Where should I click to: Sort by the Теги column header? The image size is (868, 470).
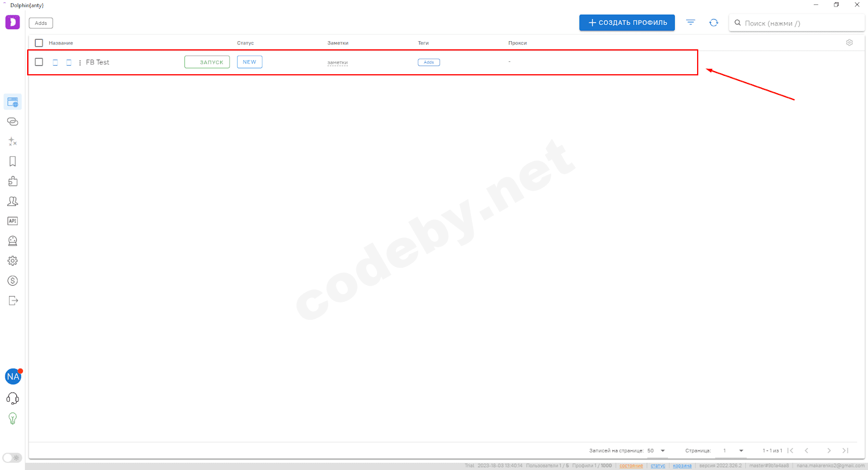coord(423,43)
